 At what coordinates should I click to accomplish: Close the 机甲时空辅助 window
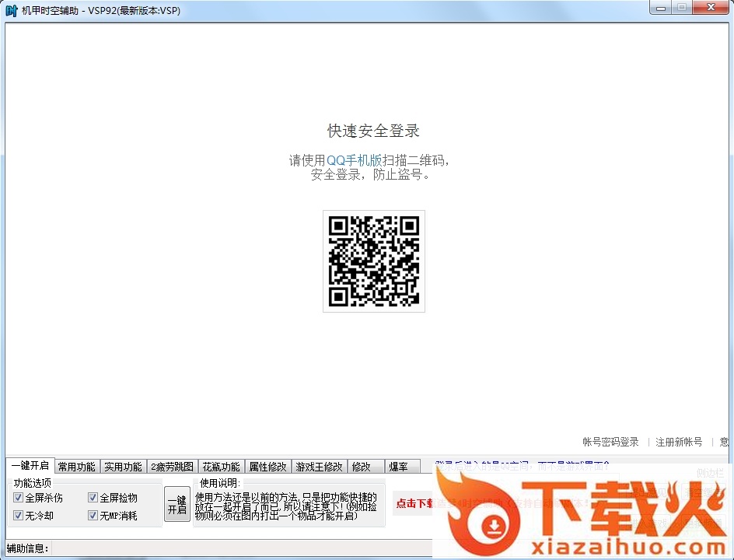point(711,8)
